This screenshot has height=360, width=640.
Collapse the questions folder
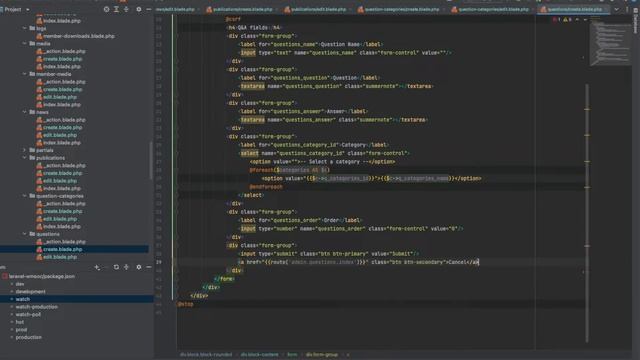click(x=24, y=234)
